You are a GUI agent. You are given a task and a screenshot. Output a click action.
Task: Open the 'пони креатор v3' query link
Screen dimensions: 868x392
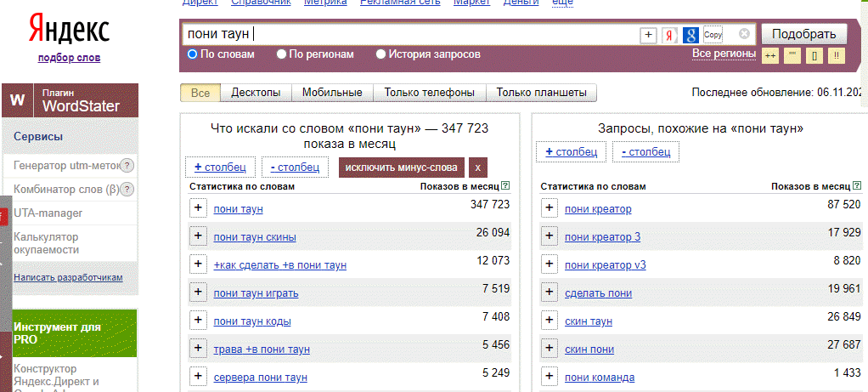tap(605, 265)
